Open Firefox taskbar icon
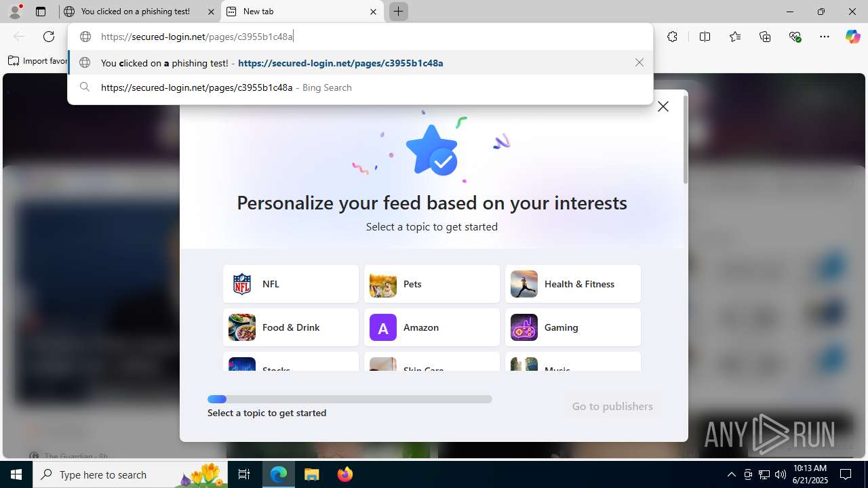Image resolution: width=868 pixels, height=488 pixels. (344, 474)
